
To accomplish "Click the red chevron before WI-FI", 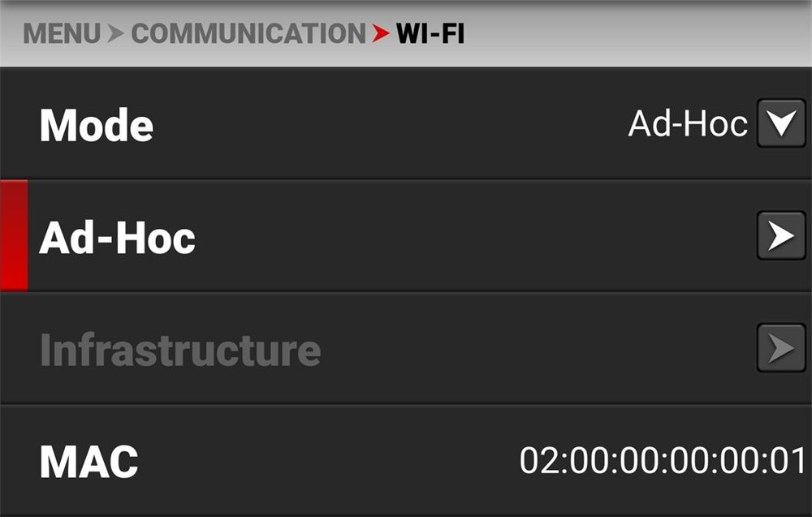I will [381, 33].
